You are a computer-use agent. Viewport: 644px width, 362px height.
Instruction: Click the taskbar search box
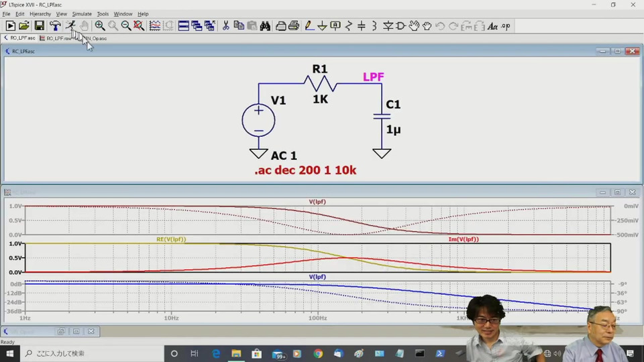(x=91, y=353)
